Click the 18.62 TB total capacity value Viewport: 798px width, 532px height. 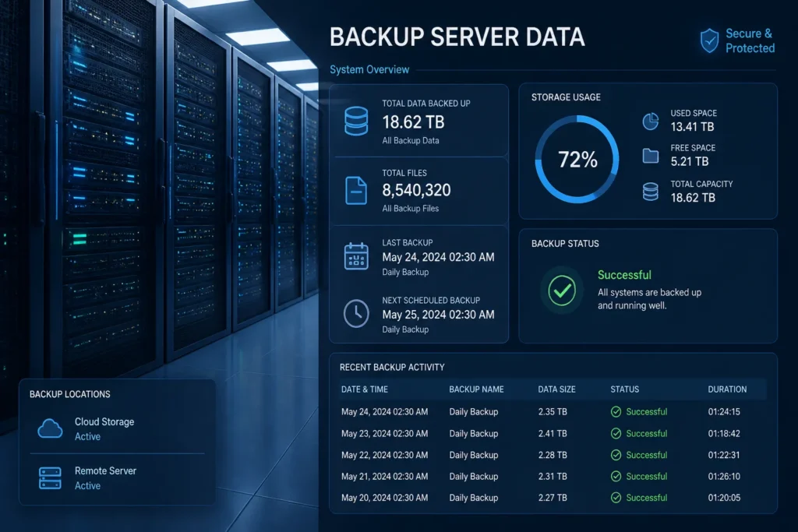(693, 198)
